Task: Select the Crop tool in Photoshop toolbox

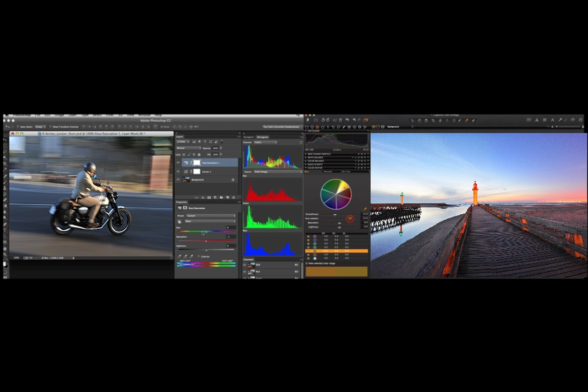Action: [5, 164]
